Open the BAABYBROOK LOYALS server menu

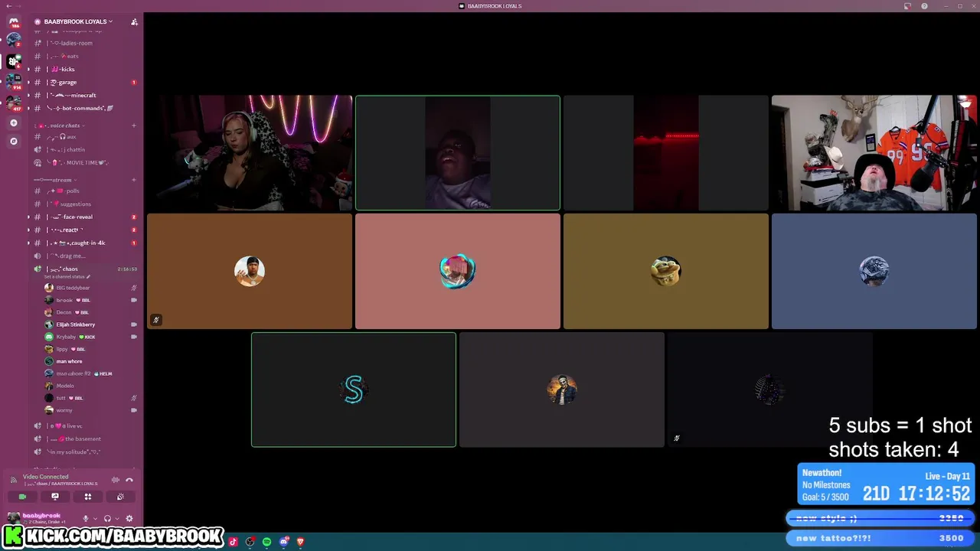click(78, 21)
